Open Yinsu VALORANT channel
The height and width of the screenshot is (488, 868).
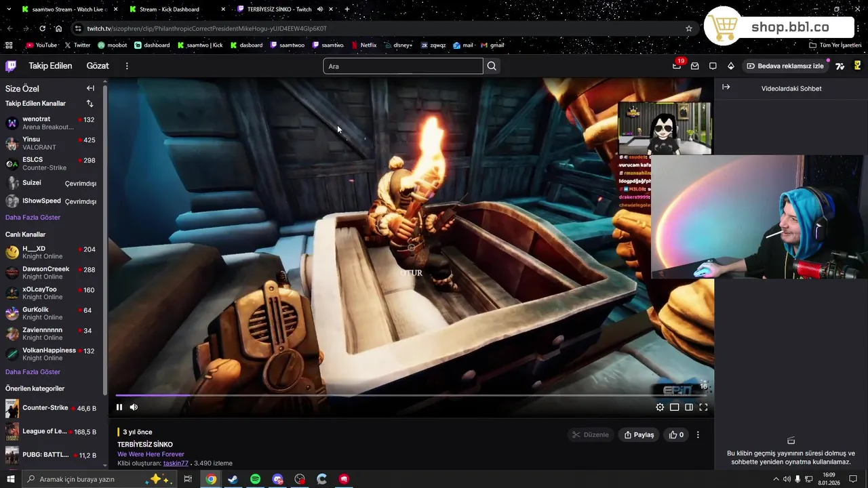coord(51,143)
